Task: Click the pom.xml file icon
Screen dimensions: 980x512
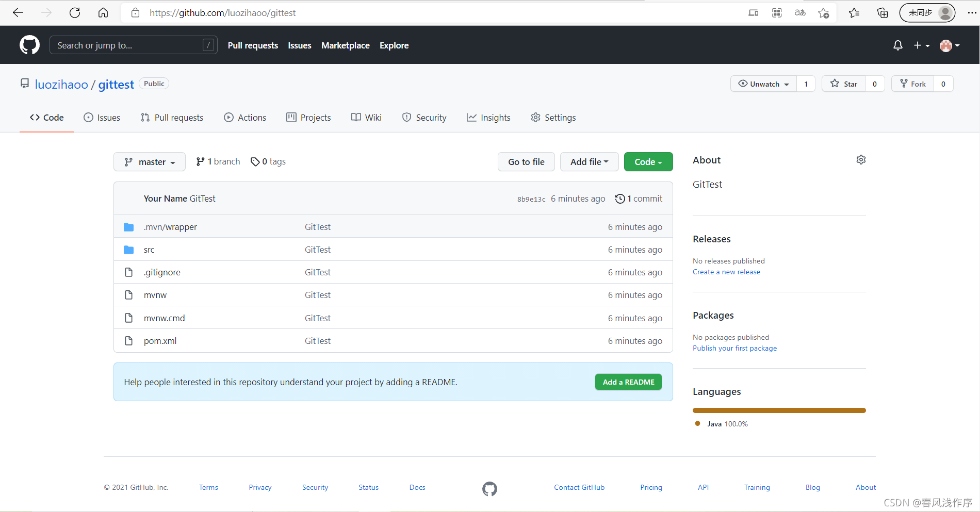Action: tap(129, 341)
